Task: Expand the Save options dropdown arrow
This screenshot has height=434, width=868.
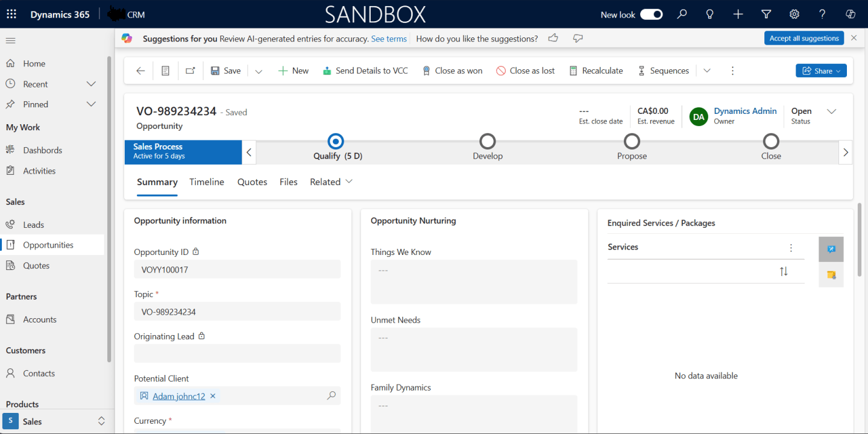Action: (259, 71)
